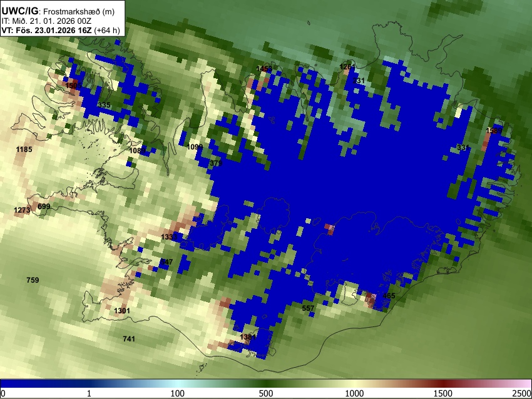Click the 759 value over the sea

(33, 280)
